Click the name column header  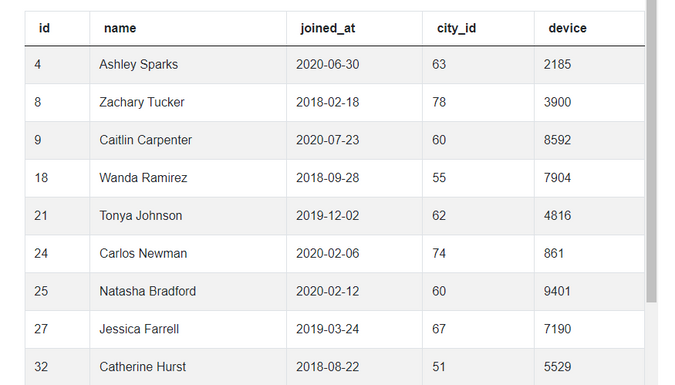pyautogui.click(x=188, y=28)
